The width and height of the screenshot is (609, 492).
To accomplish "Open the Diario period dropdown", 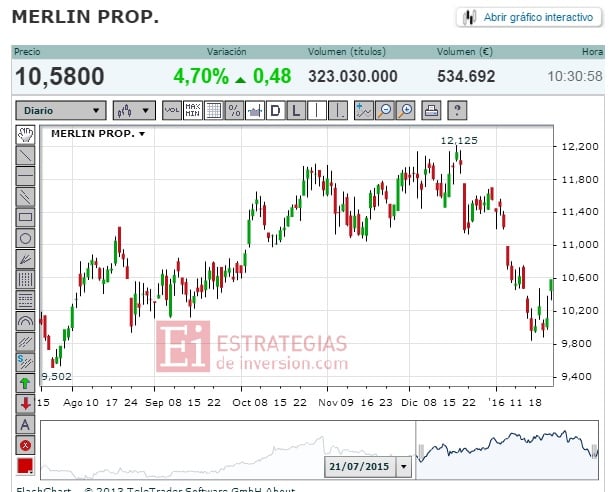I will tap(61, 111).
